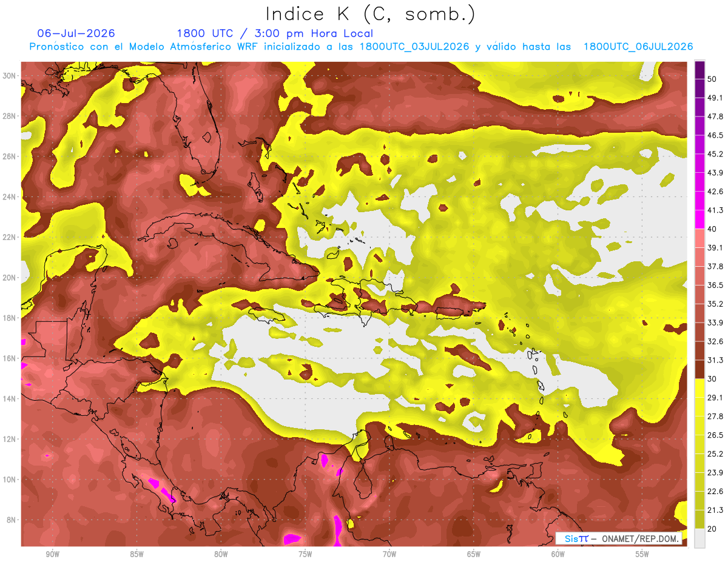Click the color bar value '33.9'
The image size is (728, 562).
click(x=715, y=323)
